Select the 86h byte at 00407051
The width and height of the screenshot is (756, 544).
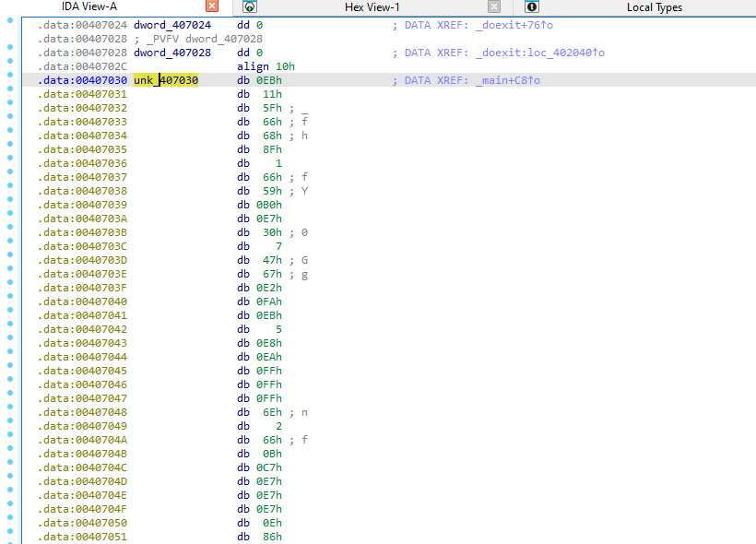coord(272,537)
